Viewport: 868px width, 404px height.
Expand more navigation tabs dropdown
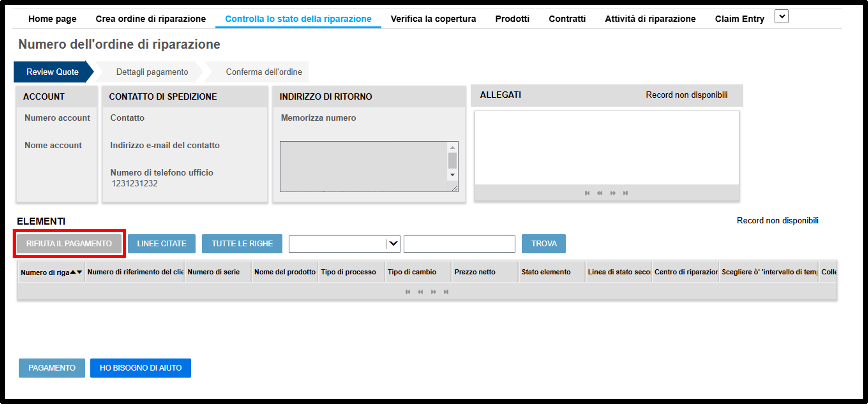point(781,16)
